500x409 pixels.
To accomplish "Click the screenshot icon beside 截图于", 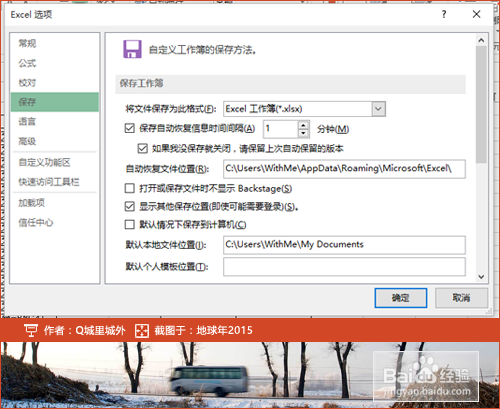I will (142, 331).
